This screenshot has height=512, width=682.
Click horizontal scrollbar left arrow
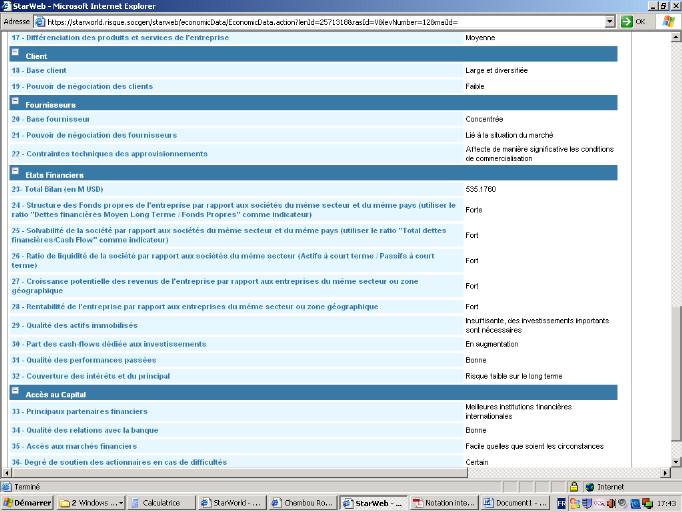pos(7,472)
